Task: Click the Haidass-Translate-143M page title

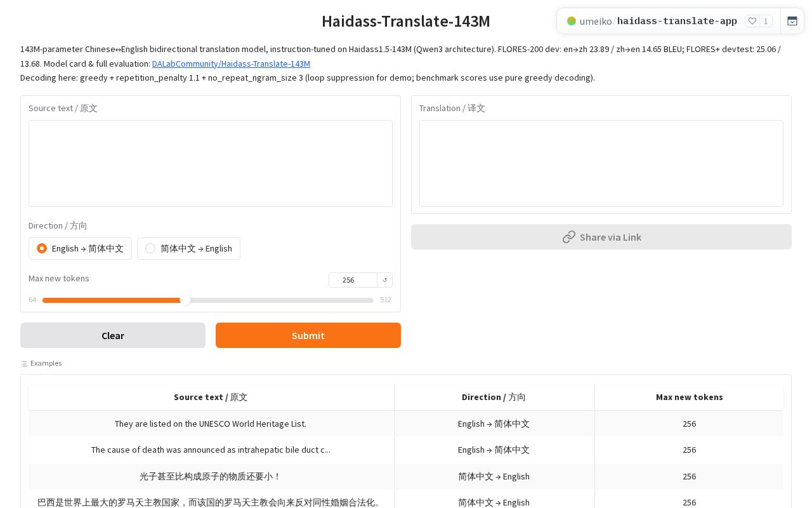Action: click(x=406, y=21)
